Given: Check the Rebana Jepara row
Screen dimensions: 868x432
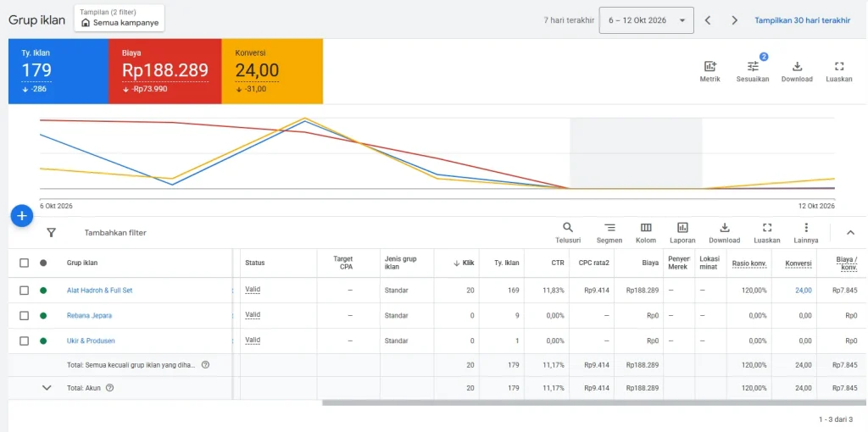Looking at the screenshot, I should pyautogui.click(x=25, y=315).
